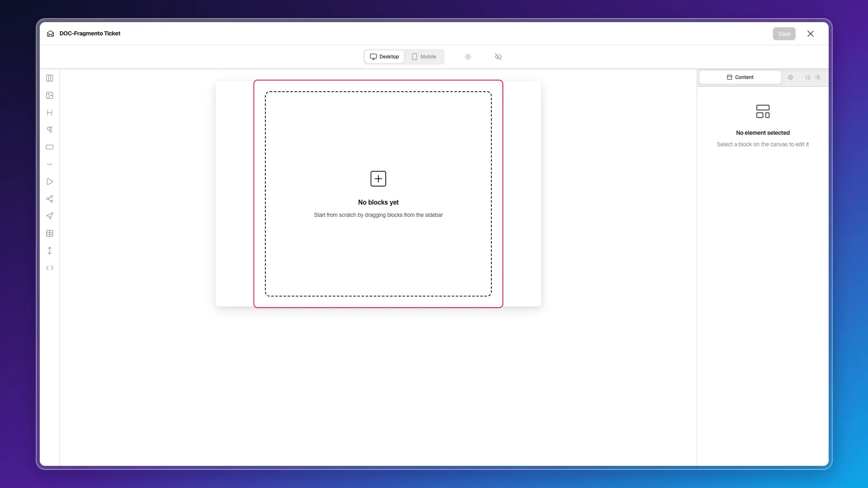Image resolution: width=868 pixels, height=488 pixels.
Task: Select the Button block icon
Action: (x=50, y=147)
